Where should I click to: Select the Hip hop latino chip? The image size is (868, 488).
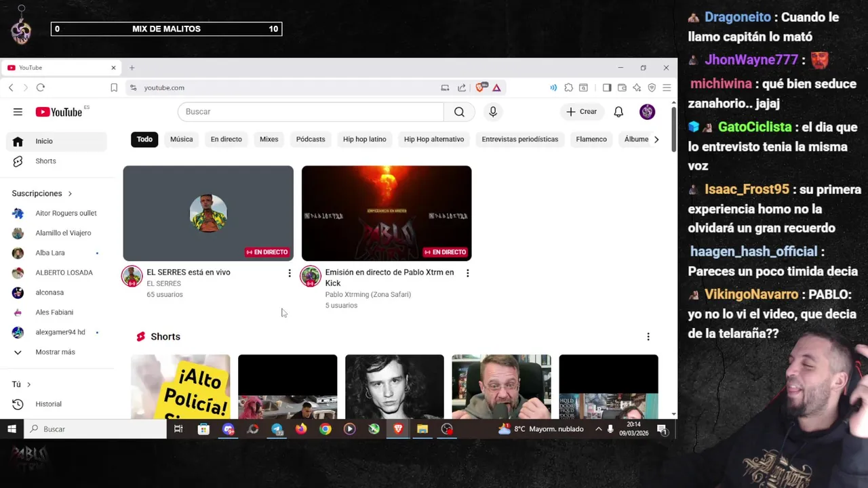point(365,140)
